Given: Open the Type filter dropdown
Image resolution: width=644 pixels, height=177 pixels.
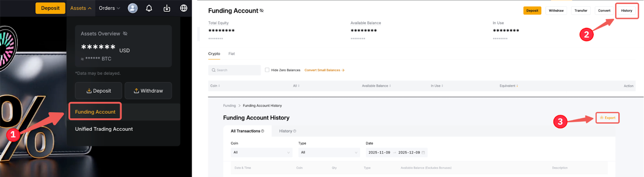Looking at the screenshot, I should click(x=329, y=152).
